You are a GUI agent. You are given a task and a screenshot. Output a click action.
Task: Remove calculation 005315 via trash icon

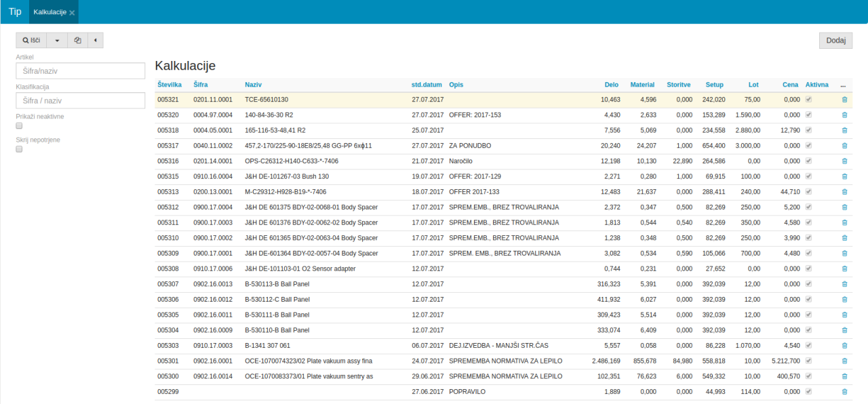pos(844,176)
